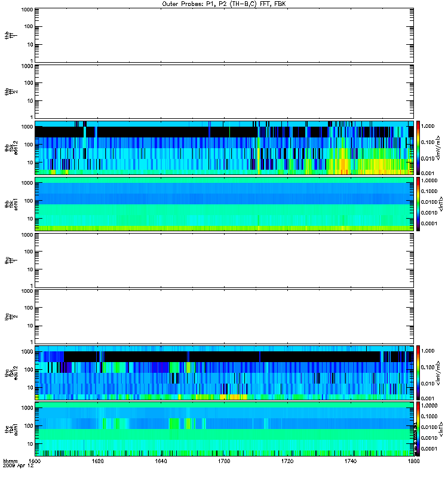Click the thc fbk scm1 color bar
The height and width of the screenshot is (478, 448).
[418, 429]
